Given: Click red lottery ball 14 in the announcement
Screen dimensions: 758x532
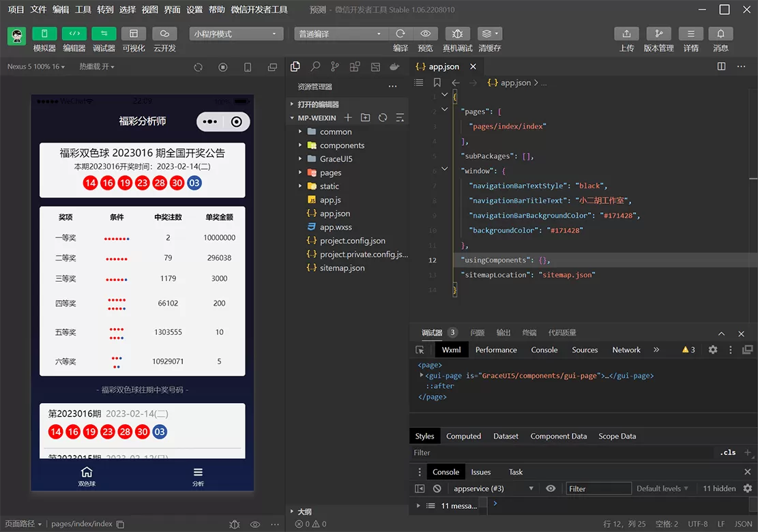Looking at the screenshot, I should pyautogui.click(x=90, y=183).
